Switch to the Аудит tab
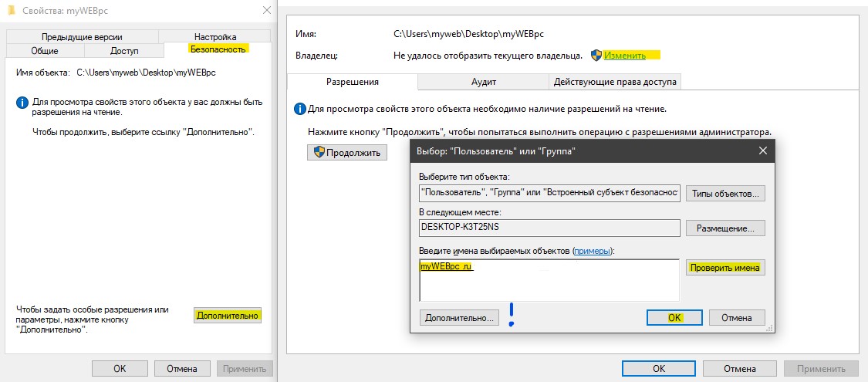Screen dimensions: 868x382 pyautogui.click(x=483, y=81)
